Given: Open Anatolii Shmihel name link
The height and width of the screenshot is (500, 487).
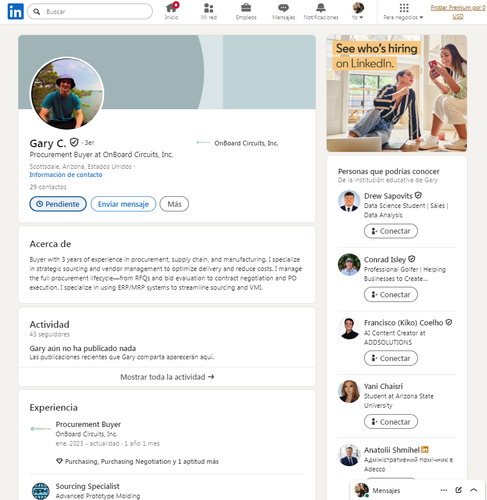Looking at the screenshot, I should pos(392,450).
